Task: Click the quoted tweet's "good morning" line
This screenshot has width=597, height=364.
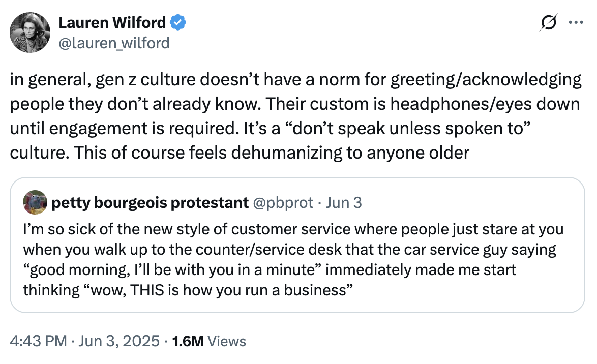Action: (x=269, y=269)
